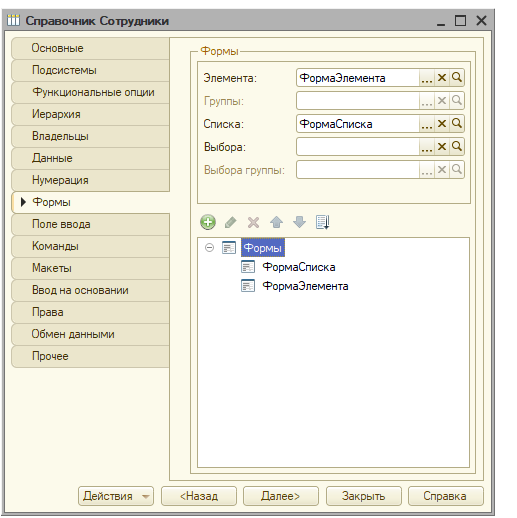Screen dimensions: 517x518
Task: Click the ФормаЭлемента form icon in tree
Action: [248, 286]
